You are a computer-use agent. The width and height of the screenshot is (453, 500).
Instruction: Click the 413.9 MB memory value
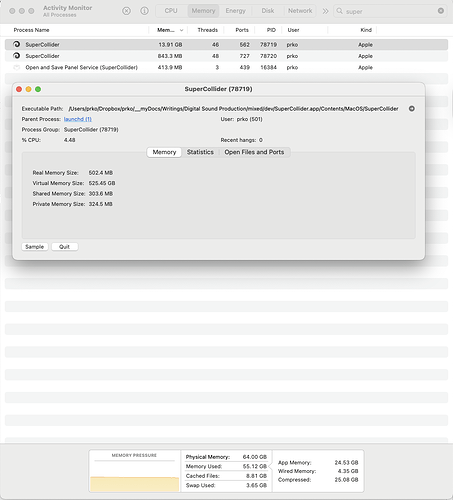[x=170, y=67]
